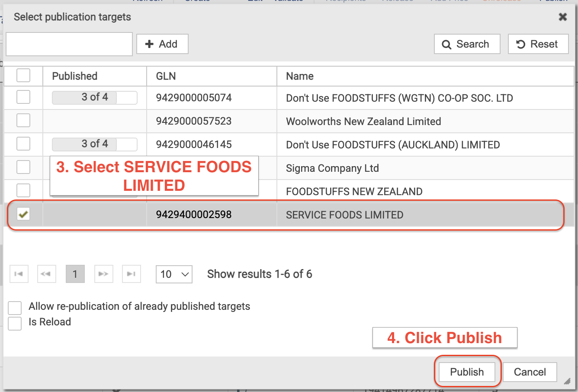
Task: Toggle the select-all header checkbox
Action: pyautogui.click(x=23, y=75)
